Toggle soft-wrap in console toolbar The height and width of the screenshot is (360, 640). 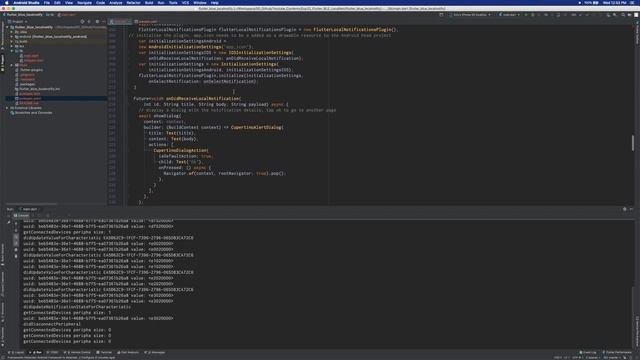coord(16,236)
